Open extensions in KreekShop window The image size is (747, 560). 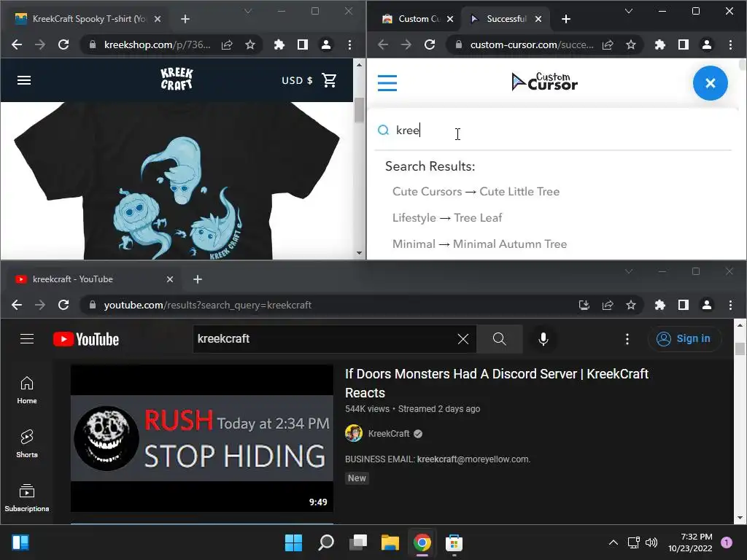click(x=279, y=44)
